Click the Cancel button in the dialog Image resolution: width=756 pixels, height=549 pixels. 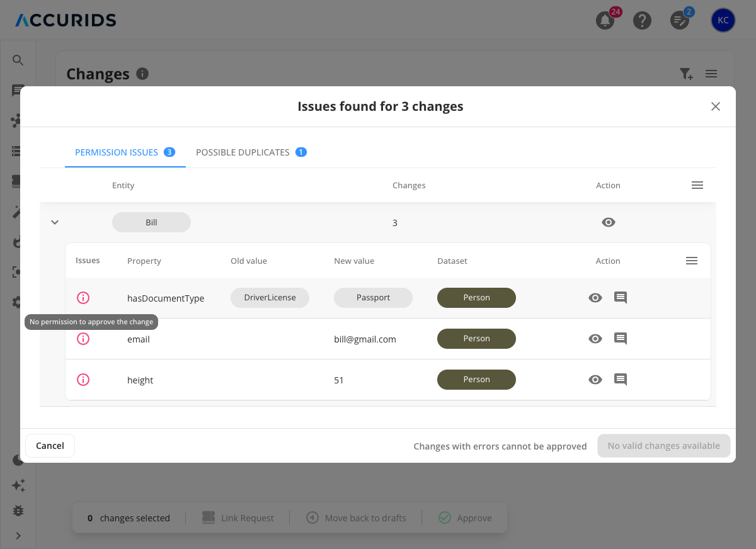(50, 445)
